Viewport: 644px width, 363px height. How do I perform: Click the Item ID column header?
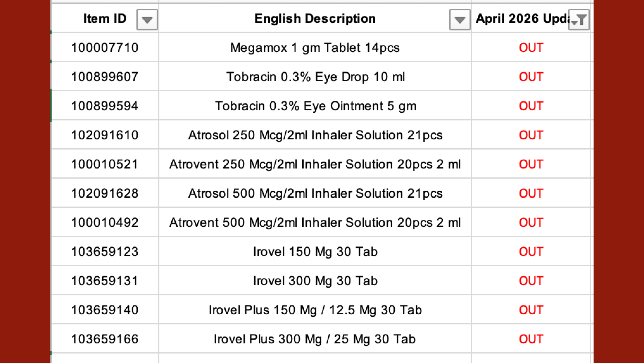(104, 19)
